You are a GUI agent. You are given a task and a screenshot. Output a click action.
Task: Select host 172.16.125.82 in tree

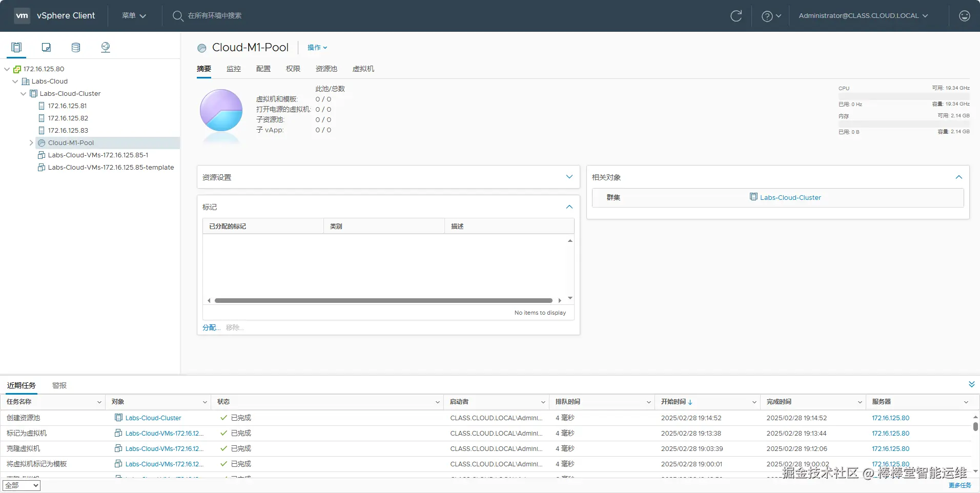(68, 118)
